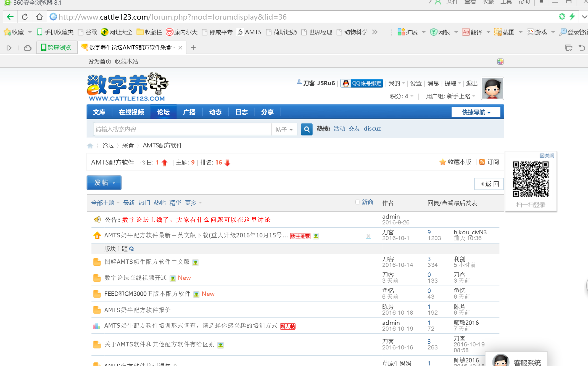Go to forum home via house icon
The height and width of the screenshot is (366, 588).
coord(90,145)
